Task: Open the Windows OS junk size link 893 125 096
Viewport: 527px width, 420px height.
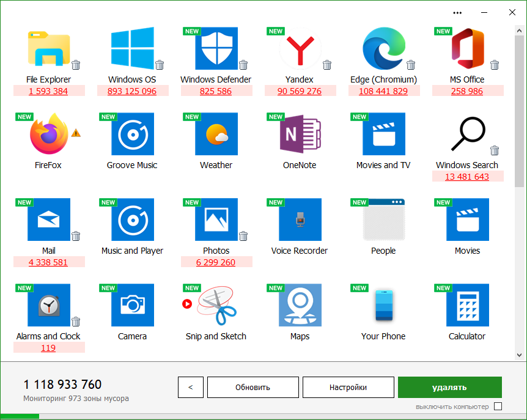Action: pyautogui.click(x=132, y=91)
